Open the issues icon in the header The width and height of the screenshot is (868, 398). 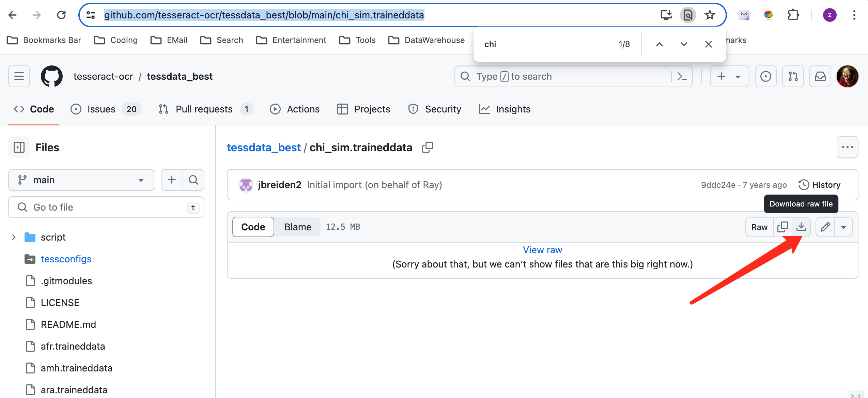pos(765,76)
